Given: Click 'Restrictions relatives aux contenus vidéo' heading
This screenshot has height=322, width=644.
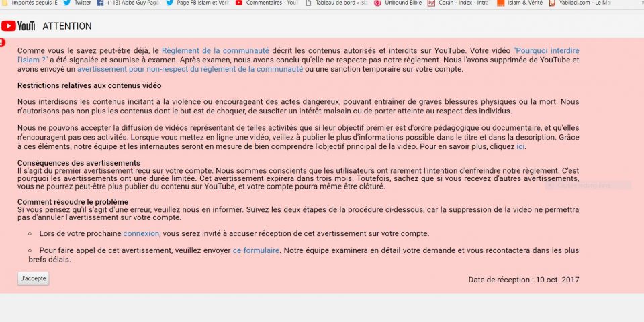Looking at the screenshot, I should pyautogui.click(x=89, y=86).
